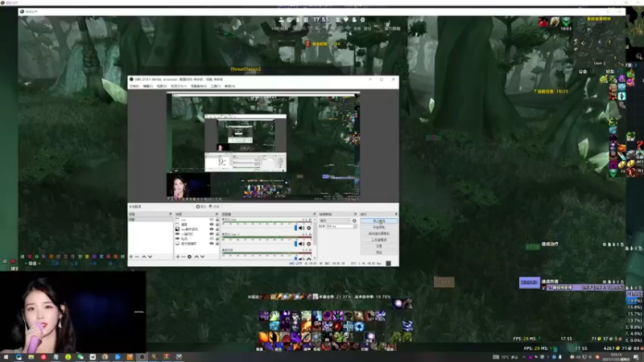Click the OBS preview canvas
The height and width of the screenshot is (362, 644).
click(263, 146)
